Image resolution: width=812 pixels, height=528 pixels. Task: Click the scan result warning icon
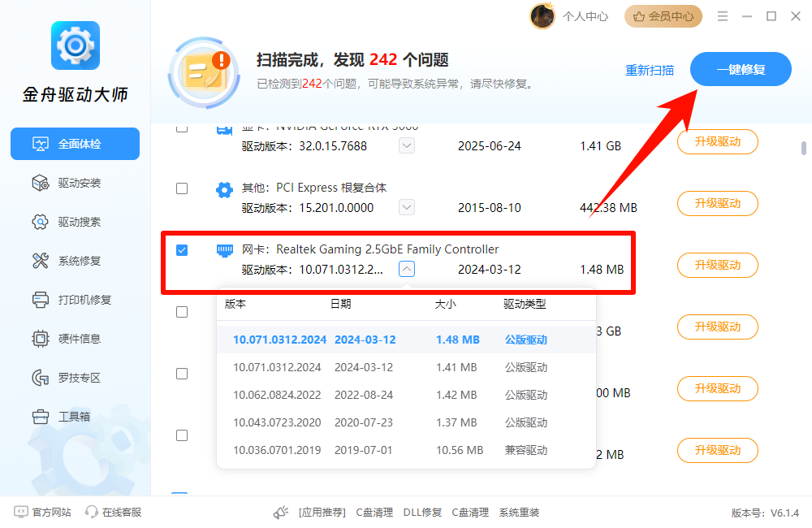click(205, 72)
